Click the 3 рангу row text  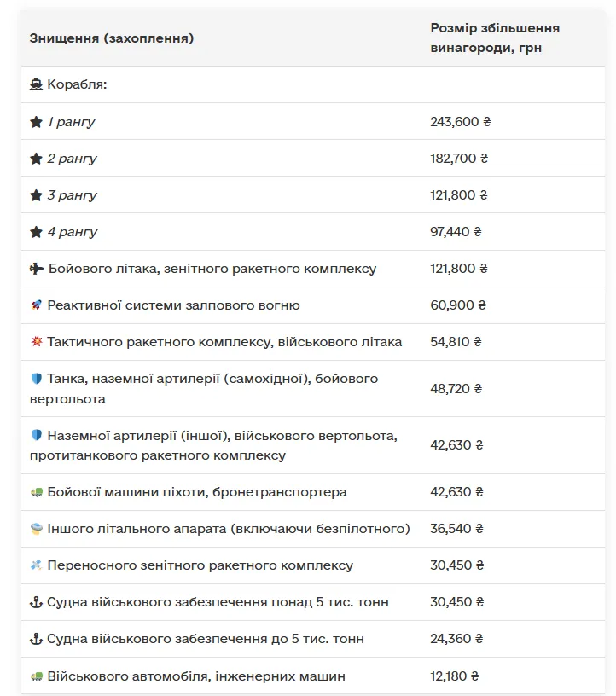pyautogui.click(x=72, y=195)
